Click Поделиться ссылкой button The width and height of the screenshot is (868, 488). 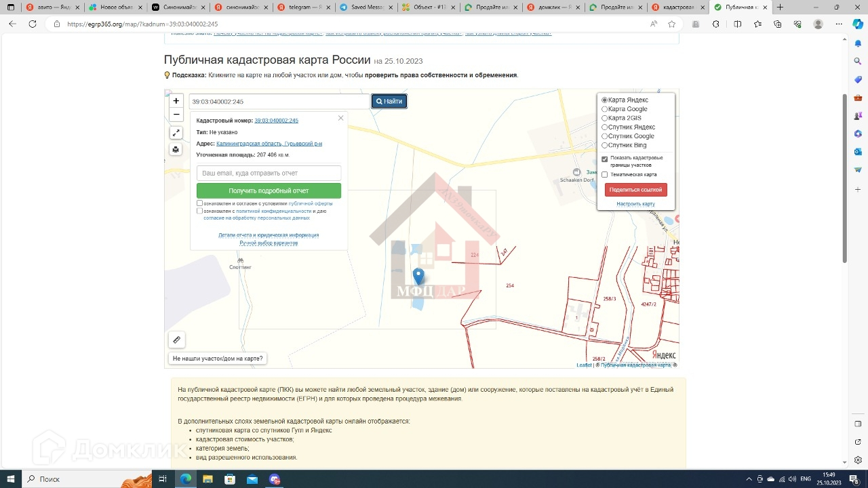tap(635, 190)
